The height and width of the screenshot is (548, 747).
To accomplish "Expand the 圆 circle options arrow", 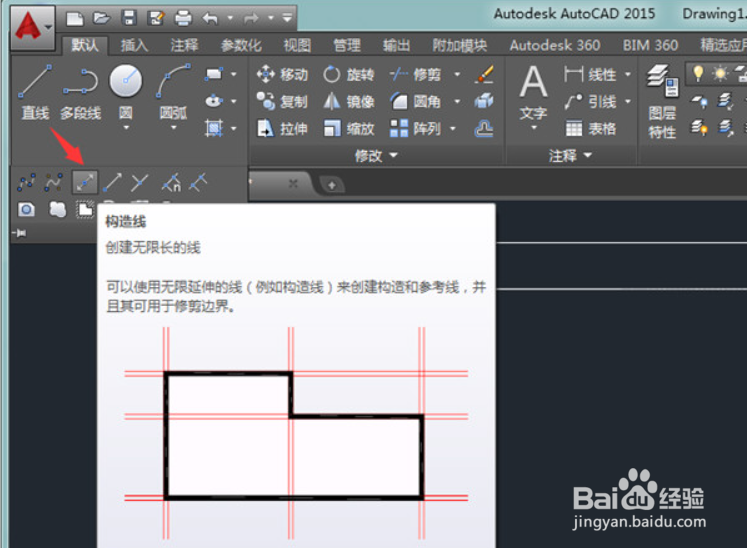I will coord(126,128).
